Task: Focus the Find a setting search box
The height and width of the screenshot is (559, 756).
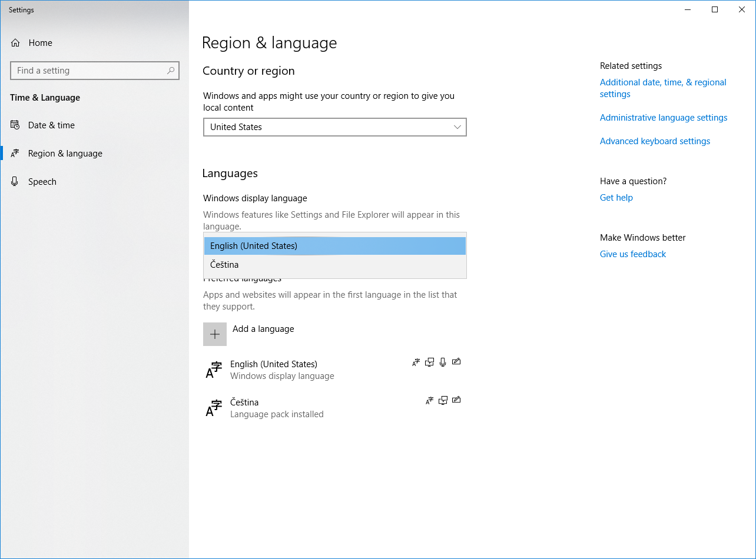Action: point(95,71)
